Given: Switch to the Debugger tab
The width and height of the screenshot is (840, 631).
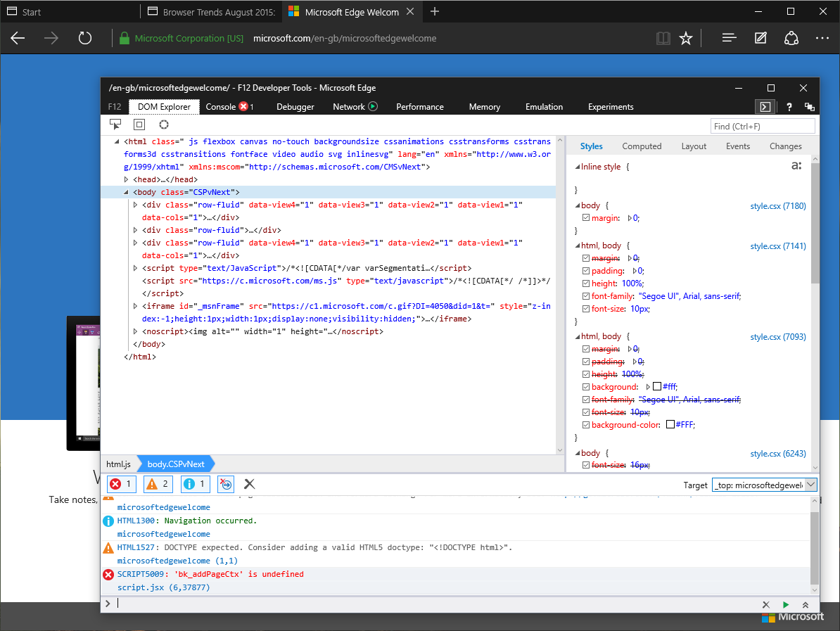Looking at the screenshot, I should (x=295, y=107).
